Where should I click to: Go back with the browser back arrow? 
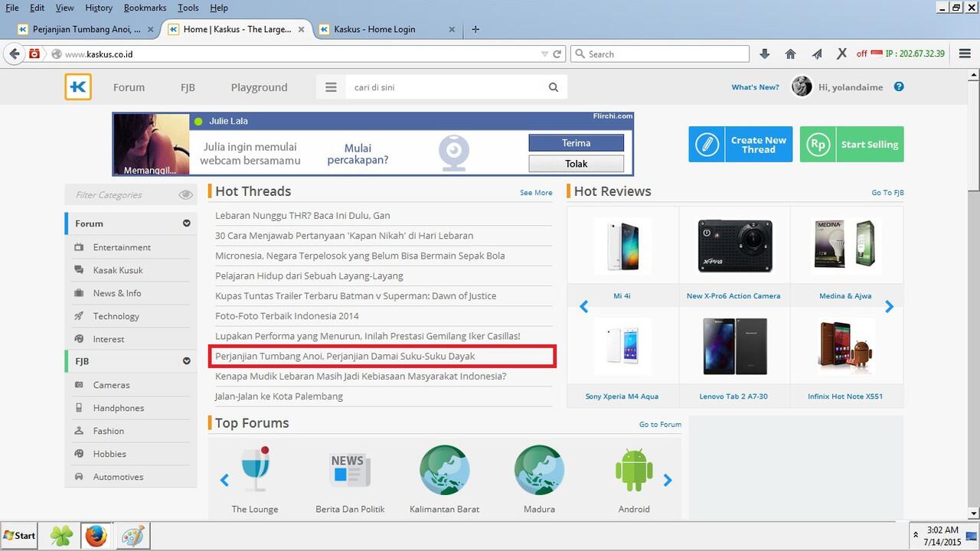pyautogui.click(x=14, y=54)
